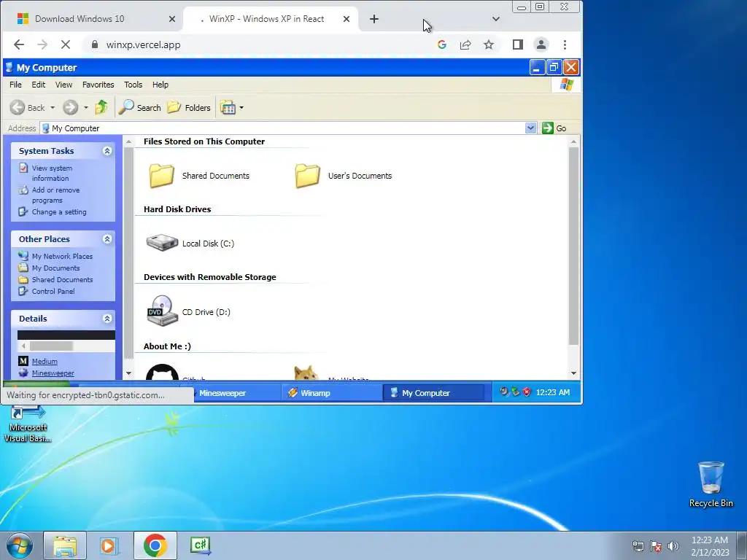The height and width of the screenshot is (560, 747).
Task: Stop page loading with X button
Action: 66,44
